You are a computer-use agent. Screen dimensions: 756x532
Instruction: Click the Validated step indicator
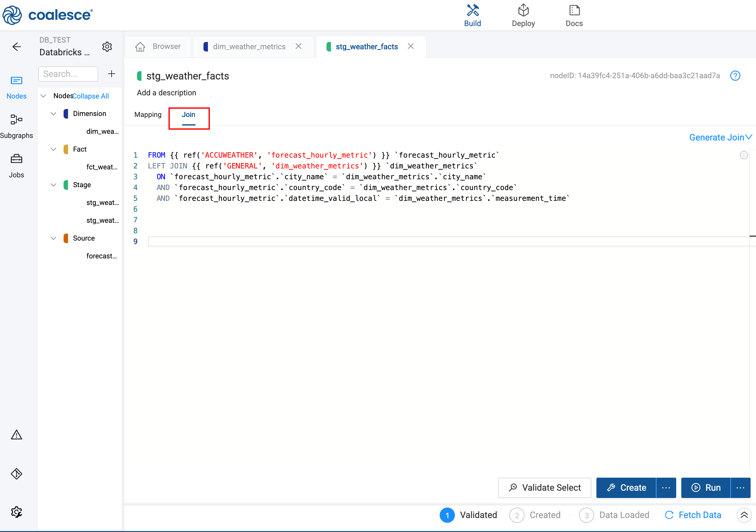468,515
